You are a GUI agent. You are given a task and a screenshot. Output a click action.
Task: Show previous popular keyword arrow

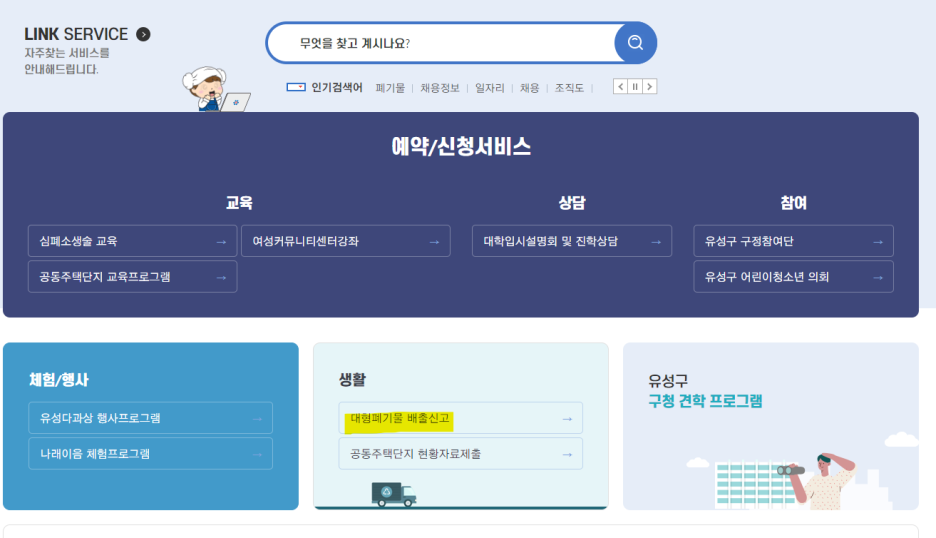pos(620,87)
